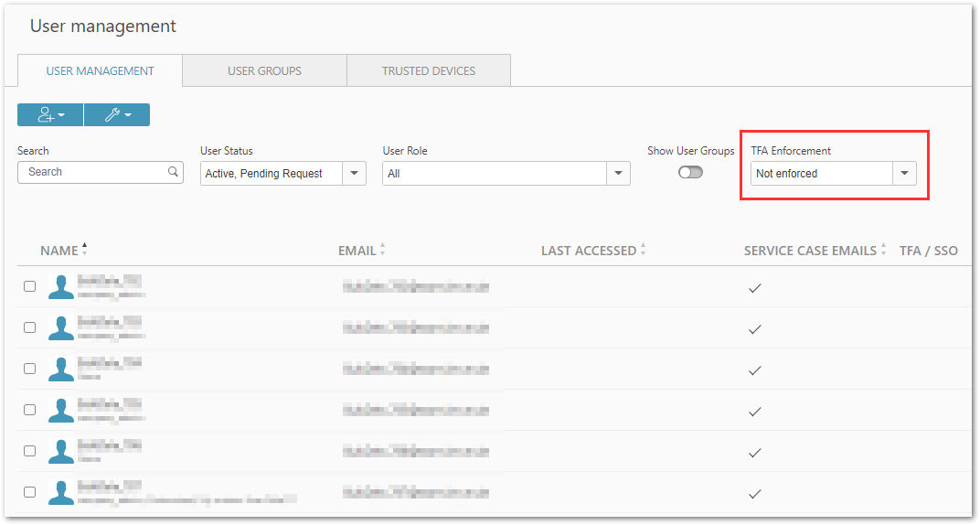Click the first row user avatar icon
The height and width of the screenshot is (525, 980).
point(61,287)
